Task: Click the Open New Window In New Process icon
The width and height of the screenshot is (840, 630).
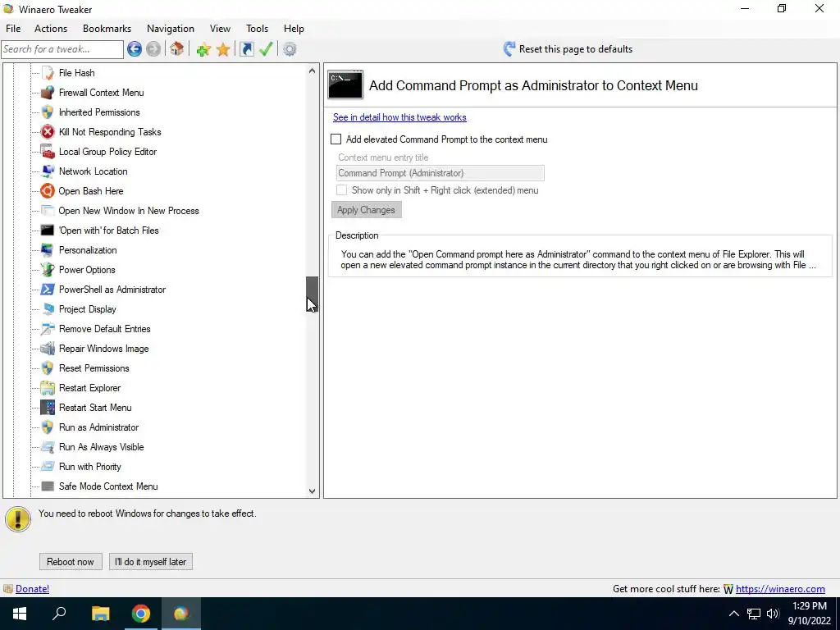Action: pyautogui.click(x=48, y=211)
